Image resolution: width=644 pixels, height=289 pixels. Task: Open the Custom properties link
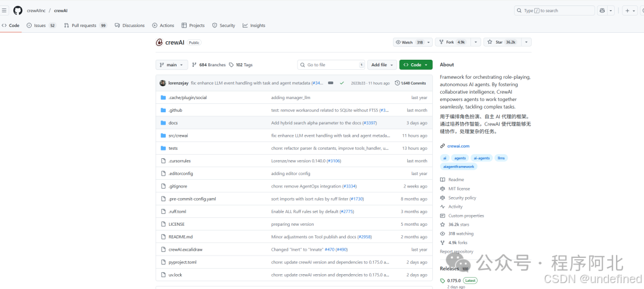click(x=462, y=216)
